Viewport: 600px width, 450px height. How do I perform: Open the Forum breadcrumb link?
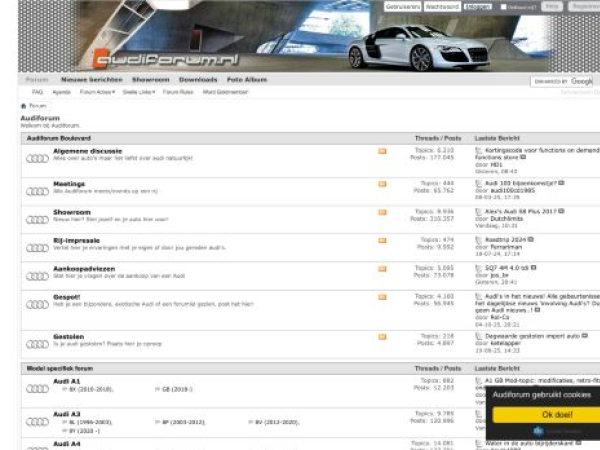click(x=38, y=106)
